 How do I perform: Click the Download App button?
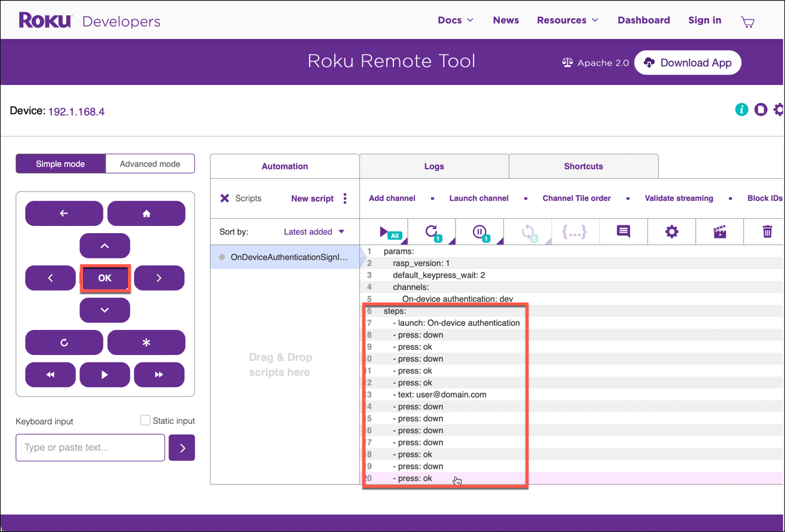688,62
